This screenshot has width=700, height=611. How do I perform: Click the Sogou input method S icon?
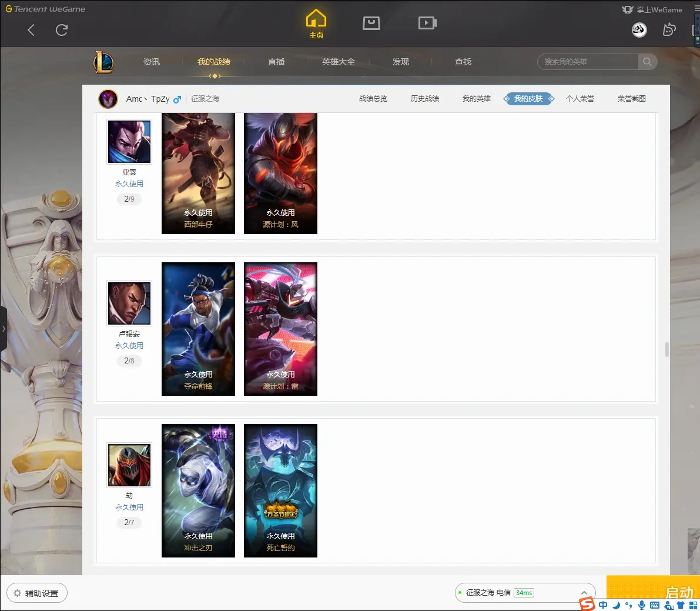click(588, 605)
